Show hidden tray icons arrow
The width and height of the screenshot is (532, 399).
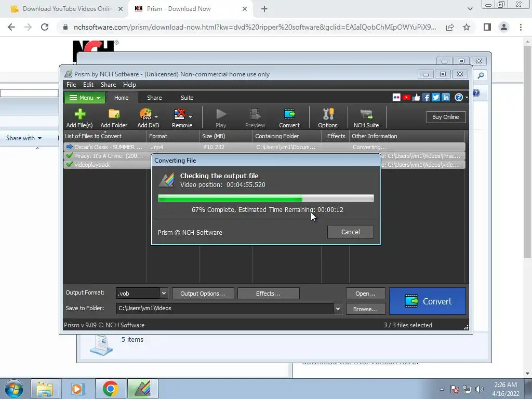442,389
